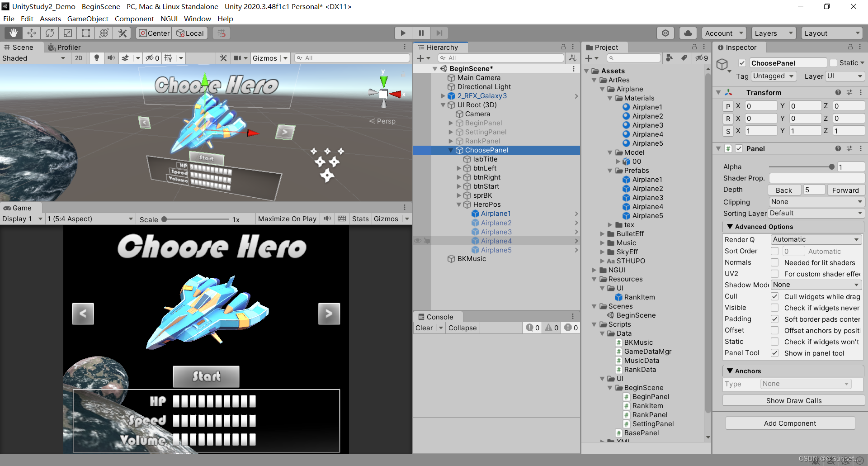
Task: Enable the Static checkbox
Action: (x=834, y=63)
